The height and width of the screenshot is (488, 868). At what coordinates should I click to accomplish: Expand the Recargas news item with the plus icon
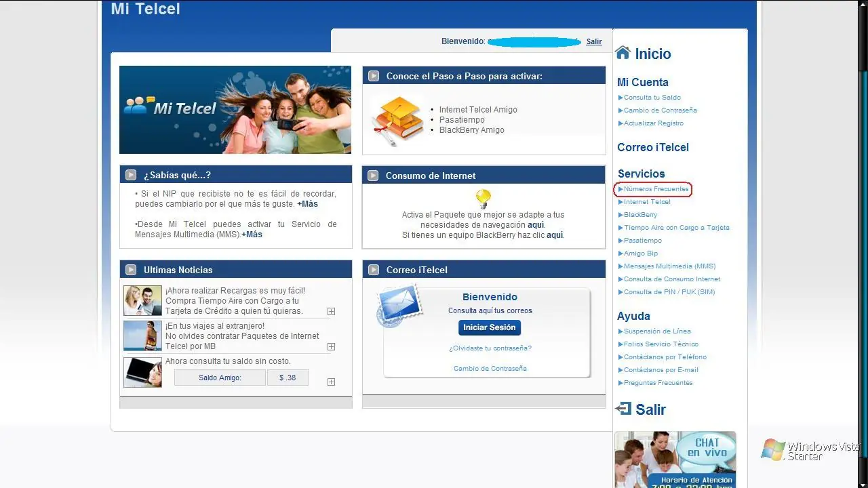(331, 312)
